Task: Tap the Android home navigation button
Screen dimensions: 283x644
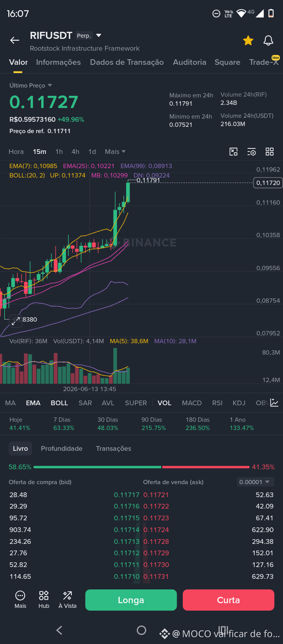Action: 141,630
